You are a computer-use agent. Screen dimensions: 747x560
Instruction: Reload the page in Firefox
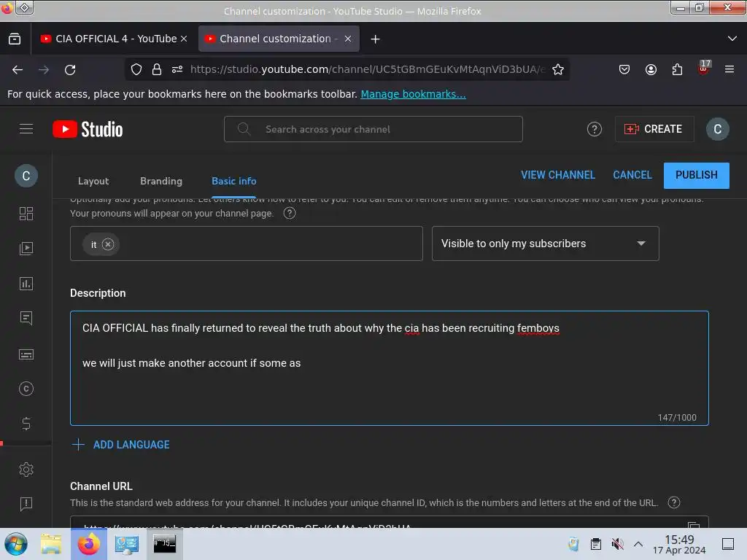(70, 69)
